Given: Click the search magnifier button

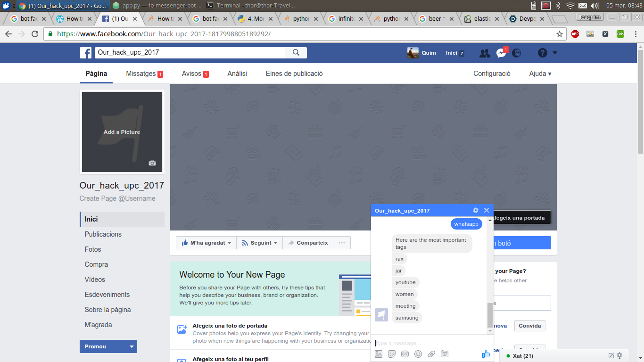Looking at the screenshot, I should [x=296, y=53].
